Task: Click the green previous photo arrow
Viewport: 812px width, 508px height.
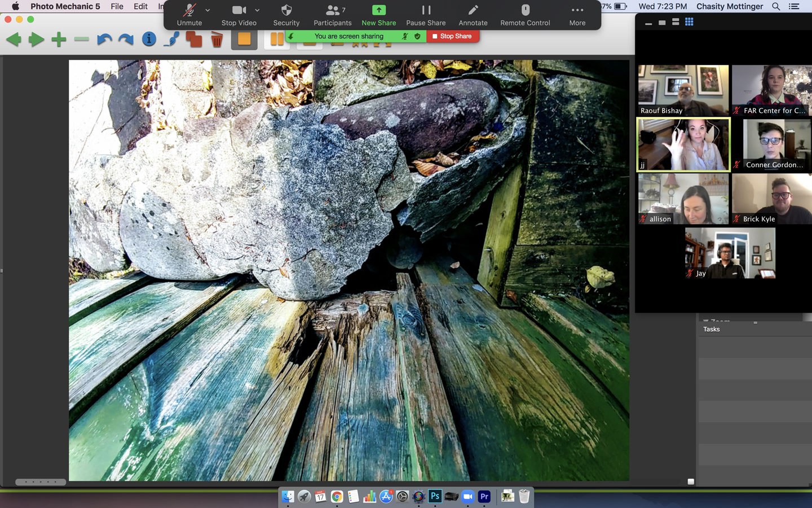Action: 14,40
